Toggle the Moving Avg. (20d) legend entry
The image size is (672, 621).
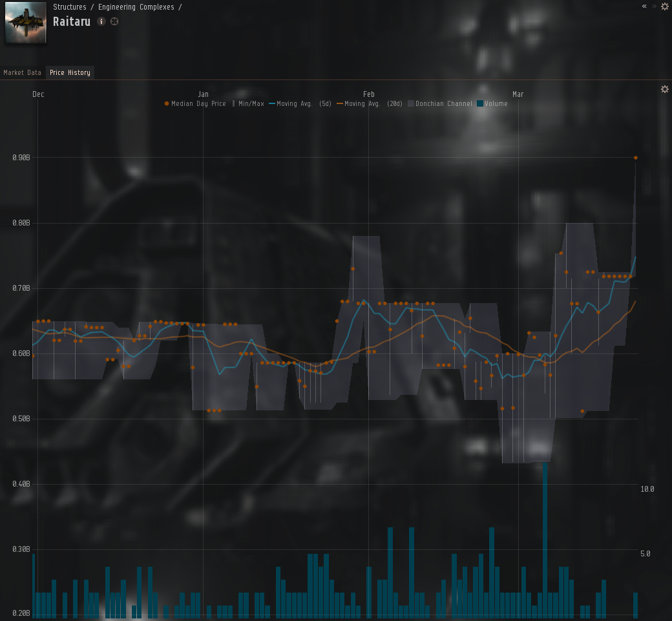(x=370, y=103)
